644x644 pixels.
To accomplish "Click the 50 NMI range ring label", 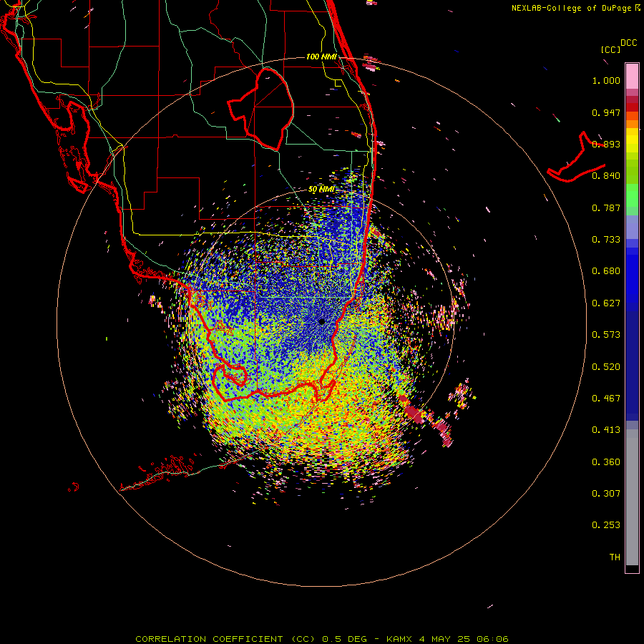I will 321,190.
